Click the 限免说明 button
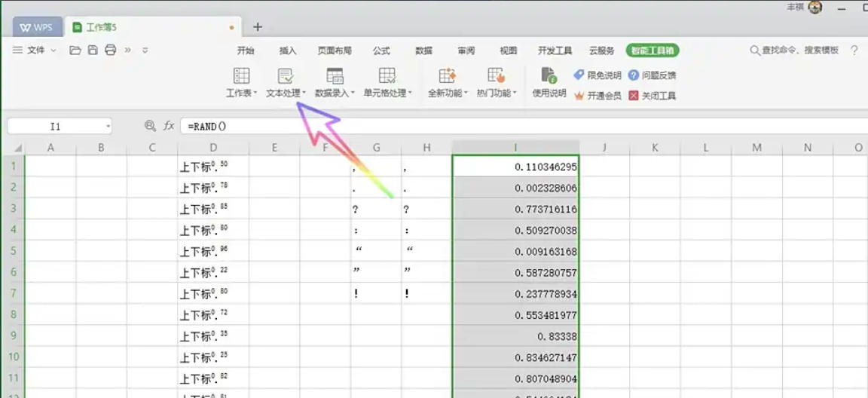Screen dimensions: 868x398 coord(598,75)
